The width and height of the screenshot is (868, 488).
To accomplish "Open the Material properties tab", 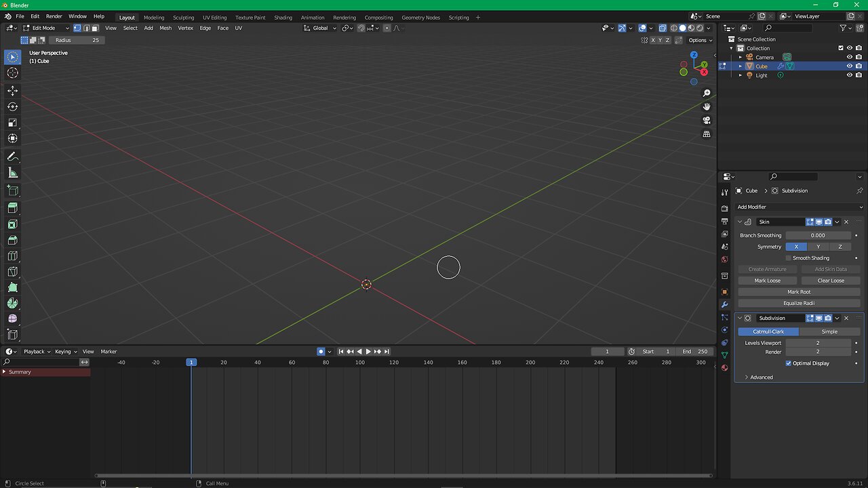I will tap(724, 368).
